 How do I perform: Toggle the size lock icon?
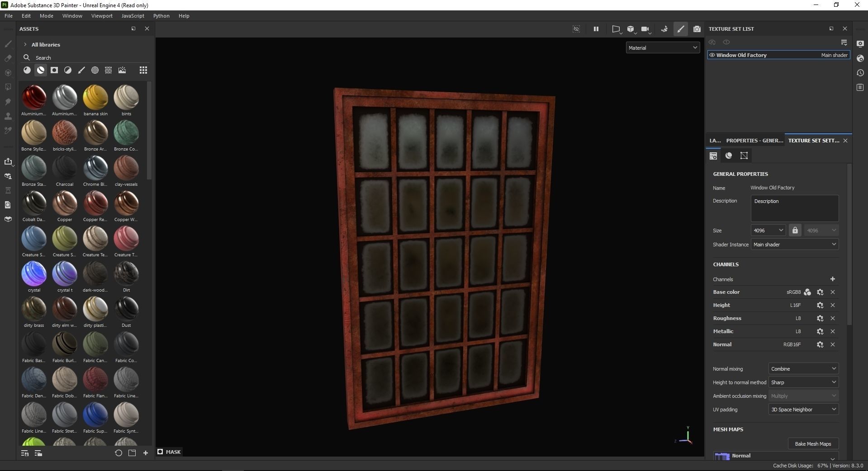point(795,230)
